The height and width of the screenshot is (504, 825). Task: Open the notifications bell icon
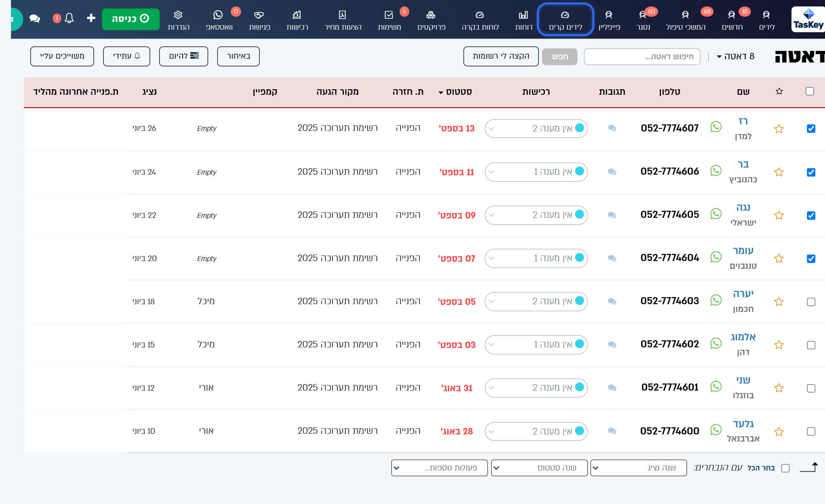[69, 18]
